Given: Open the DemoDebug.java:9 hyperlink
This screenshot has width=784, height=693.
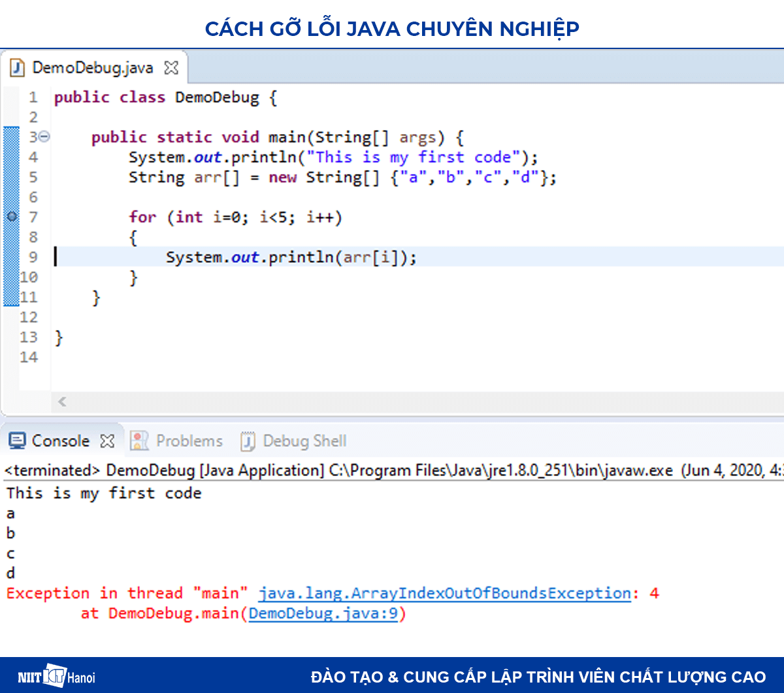Looking at the screenshot, I should coord(325,613).
